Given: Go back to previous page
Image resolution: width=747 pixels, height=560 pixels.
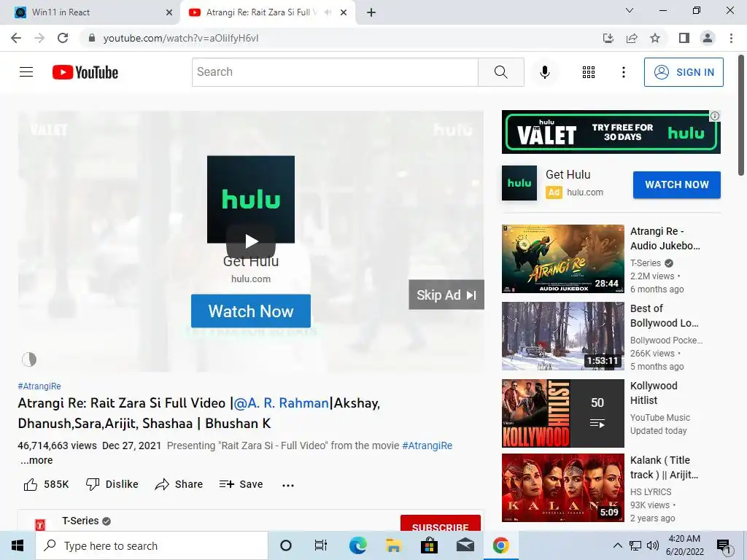Looking at the screenshot, I should coord(16,38).
